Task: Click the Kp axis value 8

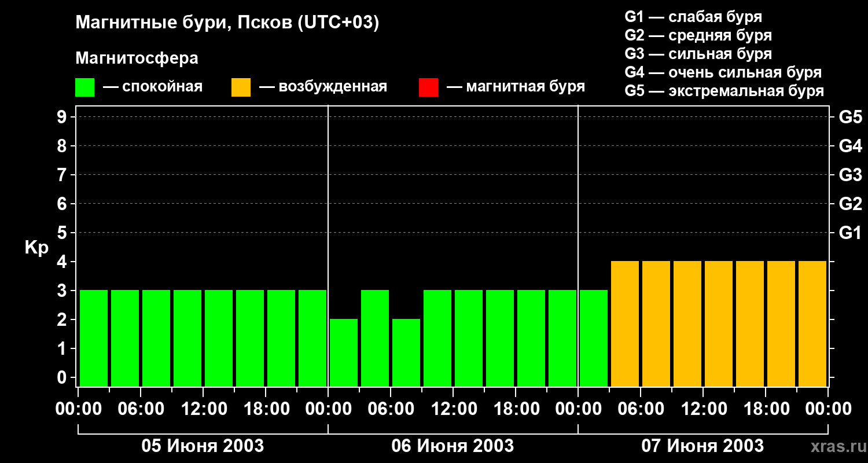Action: coord(63,146)
